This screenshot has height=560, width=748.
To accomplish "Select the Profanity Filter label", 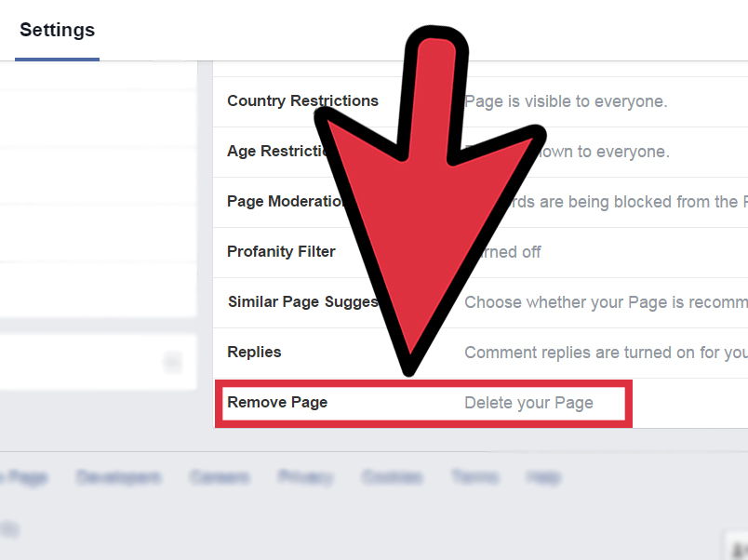I will [281, 251].
